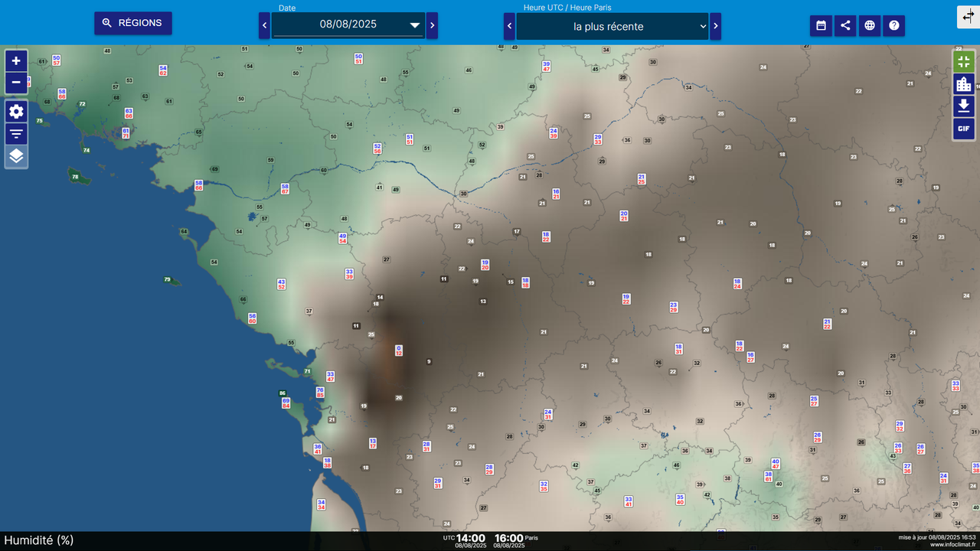This screenshot has width=980, height=551.
Task: Select the island station showing 79
Action: click(168, 279)
